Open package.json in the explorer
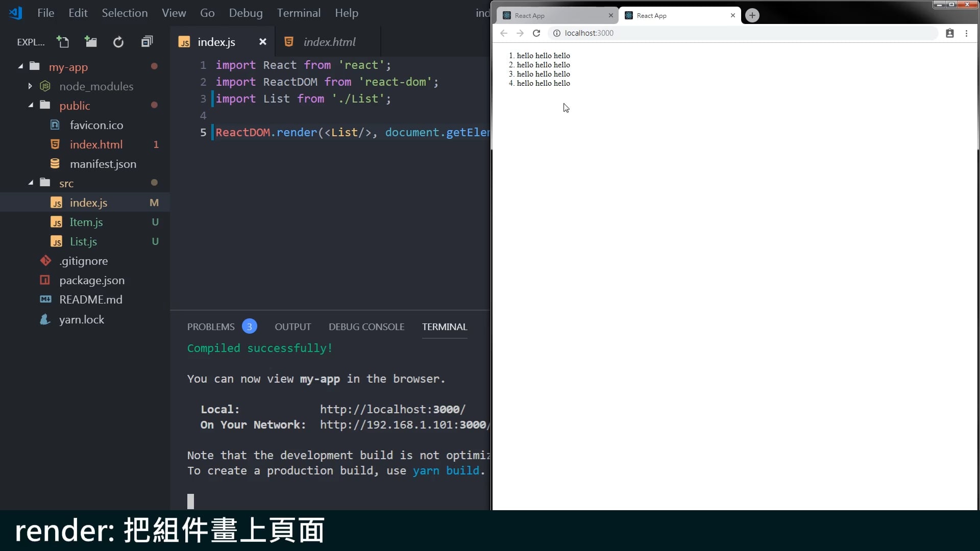The width and height of the screenshot is (980, 551). click(92, 280)
